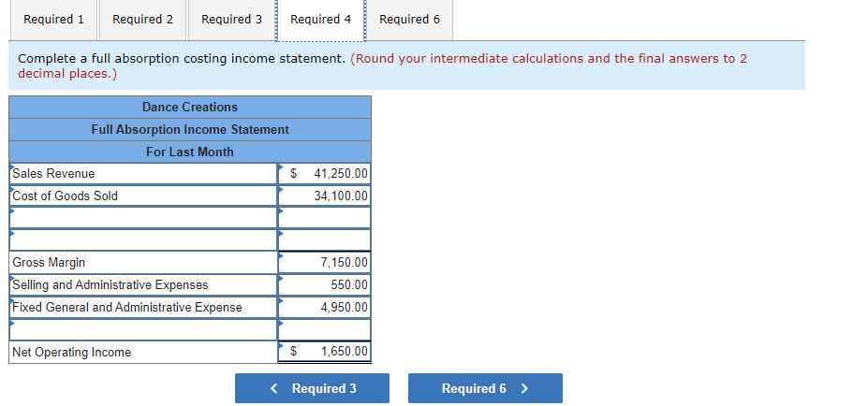Switch to the Required 1 tab
Viewport: 868px width, 406px height.
pyautogui.click(x=53, y=20)
